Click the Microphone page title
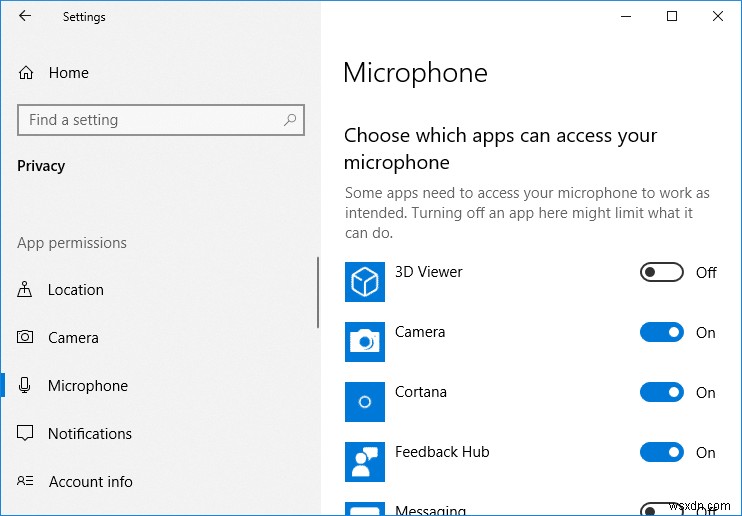 415,73
